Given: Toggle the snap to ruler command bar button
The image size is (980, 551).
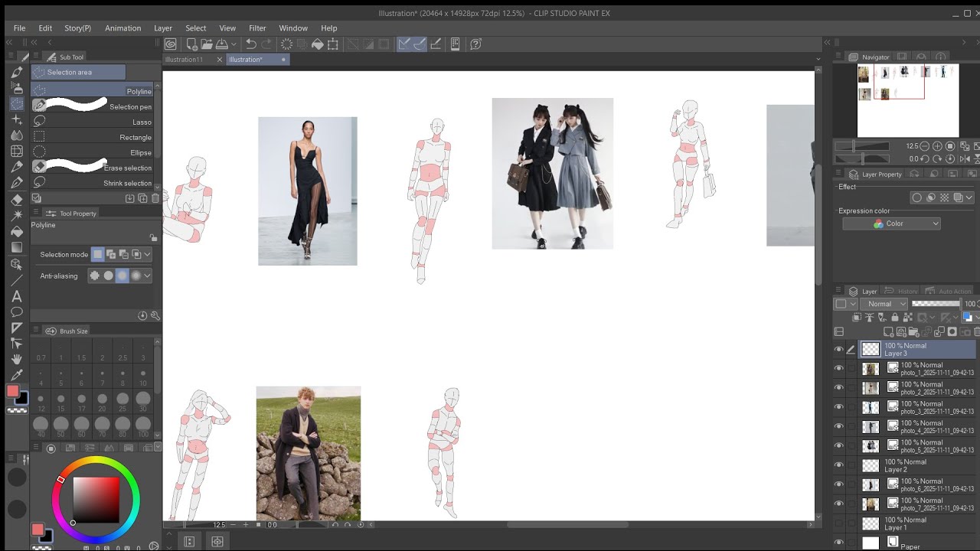Looking at the screenshot, I should (404, 44).
